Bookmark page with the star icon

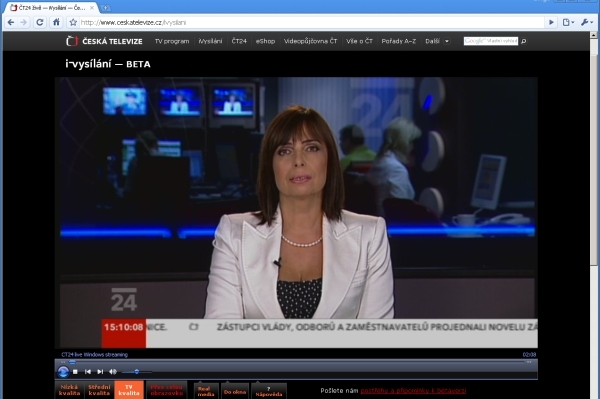(x=73, y=23)
